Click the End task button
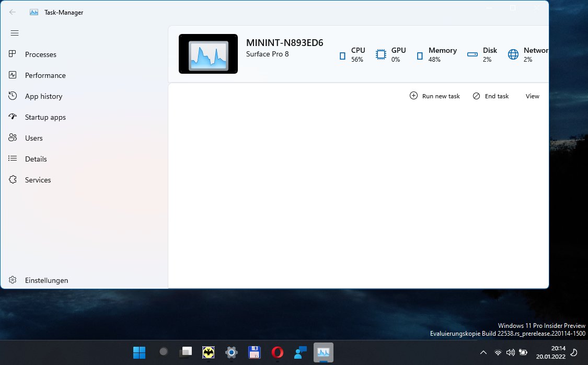The width and height of the screenshot is (588, 365). click(490, 96)
